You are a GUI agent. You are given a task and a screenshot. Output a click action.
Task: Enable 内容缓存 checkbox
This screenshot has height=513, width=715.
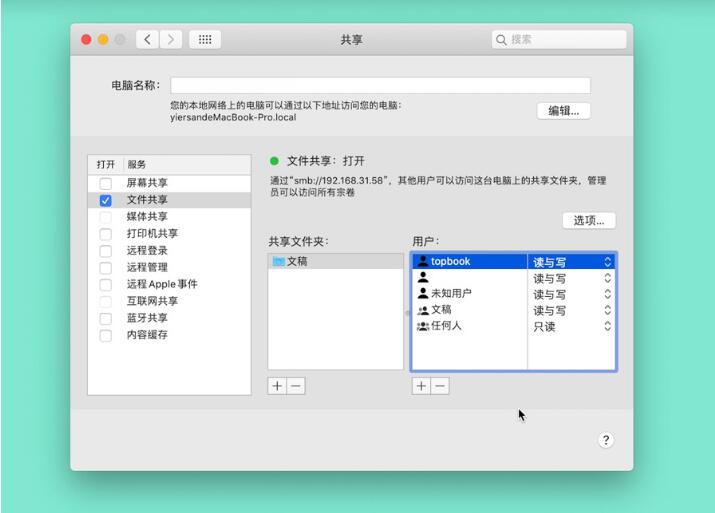click(x=105, y=335)
